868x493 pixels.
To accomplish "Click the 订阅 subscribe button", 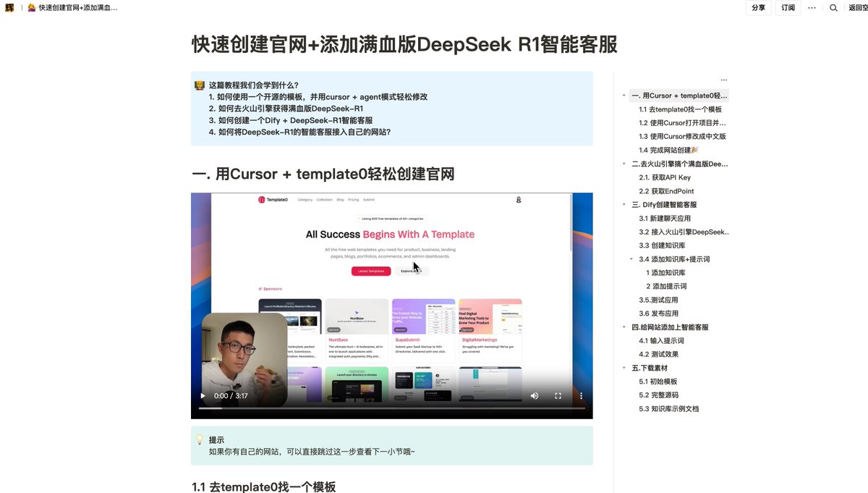I will [x=788, y=8].
